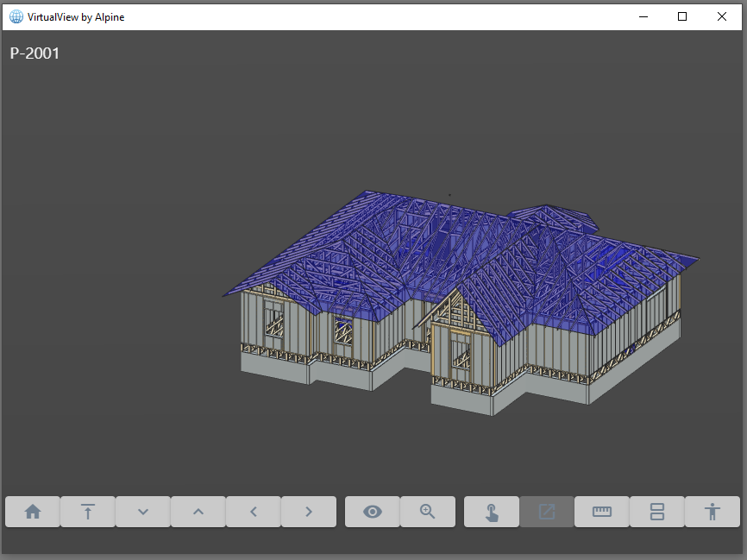The width and height of the screenshot is (747, 560).
Task: Click the person walk-through icon
Action: 712,512
